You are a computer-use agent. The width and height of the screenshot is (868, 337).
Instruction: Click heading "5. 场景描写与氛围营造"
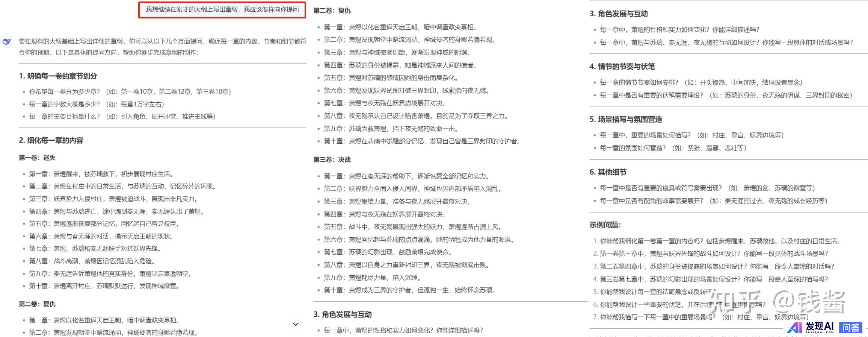(626, 119)
